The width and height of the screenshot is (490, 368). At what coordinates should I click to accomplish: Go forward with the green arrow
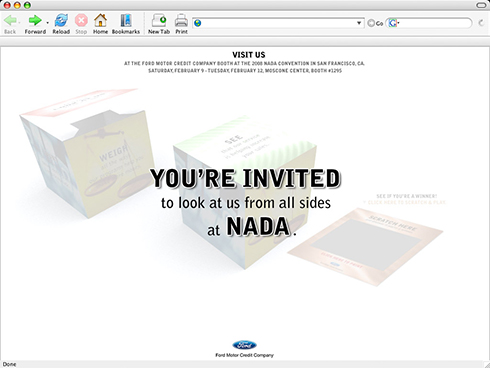click(x=35, y=21)
